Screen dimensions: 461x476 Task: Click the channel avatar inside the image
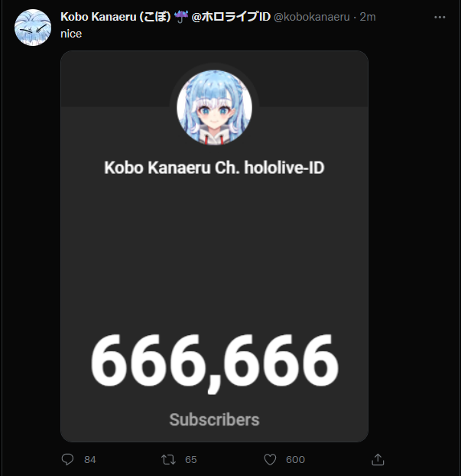214,107
